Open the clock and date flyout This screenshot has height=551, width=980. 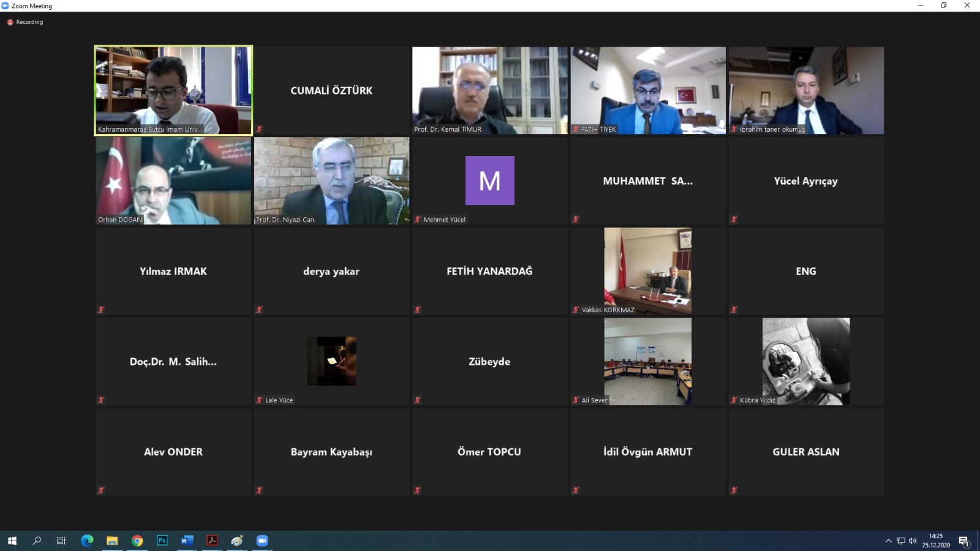click(x=936, y=541)
